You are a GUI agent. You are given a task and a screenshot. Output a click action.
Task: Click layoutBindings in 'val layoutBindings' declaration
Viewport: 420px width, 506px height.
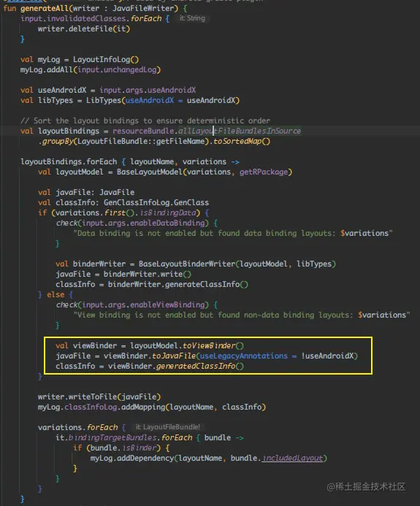coord(69,131)
